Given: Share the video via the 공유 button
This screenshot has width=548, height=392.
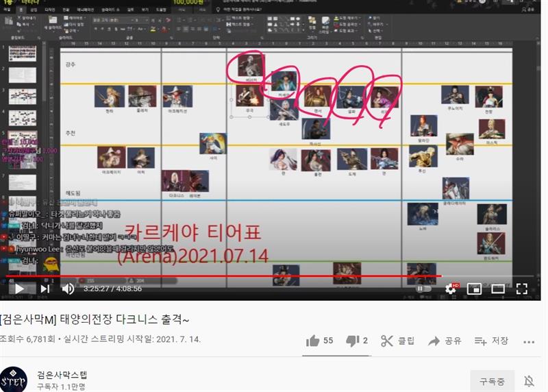Looking at the screenshot, I should pyautogui.click(x=445, y=341).
